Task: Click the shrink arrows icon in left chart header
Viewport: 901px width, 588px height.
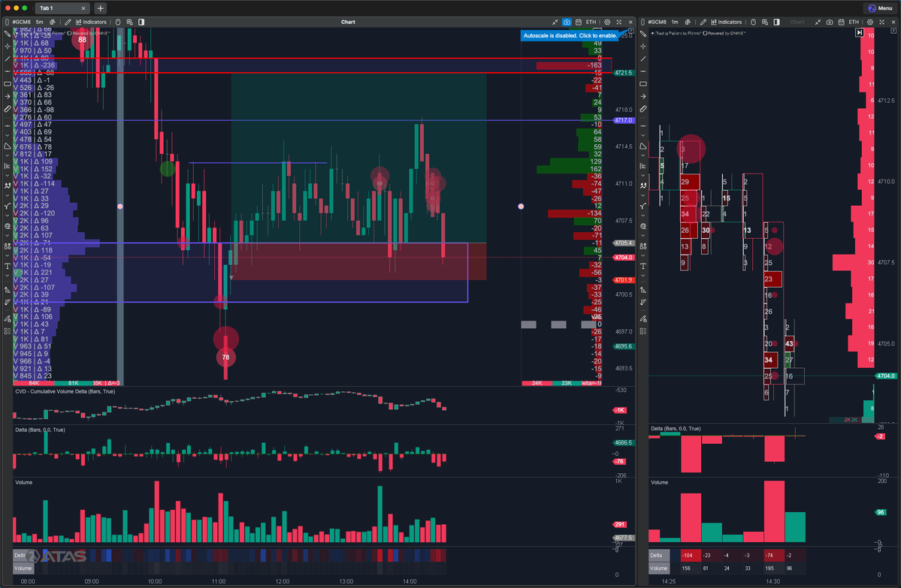Action: 555,22
